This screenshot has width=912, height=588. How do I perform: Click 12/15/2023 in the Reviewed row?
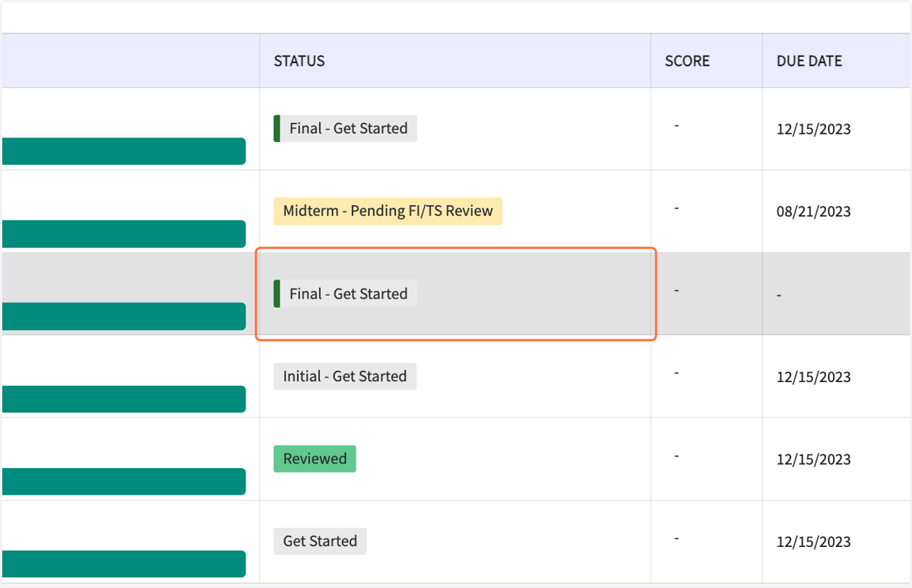[x=813, y=460]
